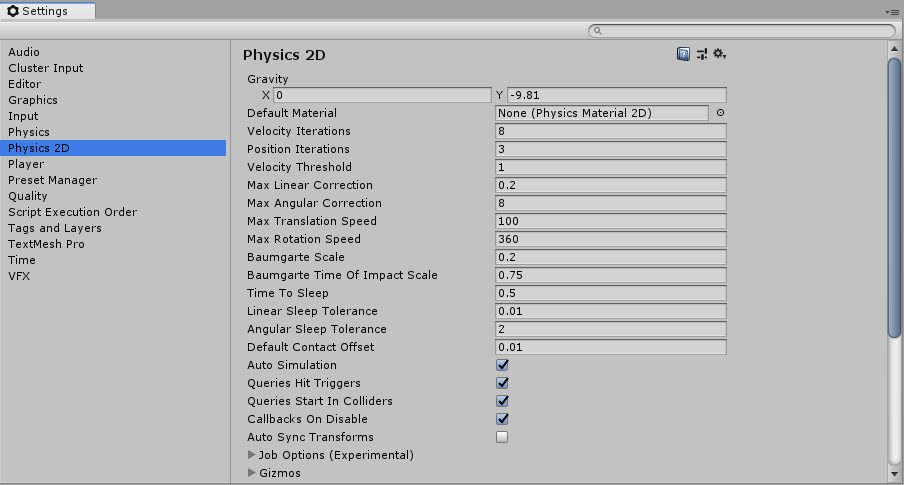This screenshot has height=485, width=904.
Task: Open Player settings
Action: 113,164
